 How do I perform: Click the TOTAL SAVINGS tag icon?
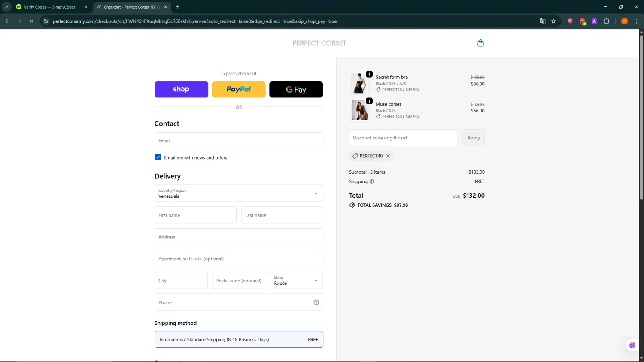(352, 205)
